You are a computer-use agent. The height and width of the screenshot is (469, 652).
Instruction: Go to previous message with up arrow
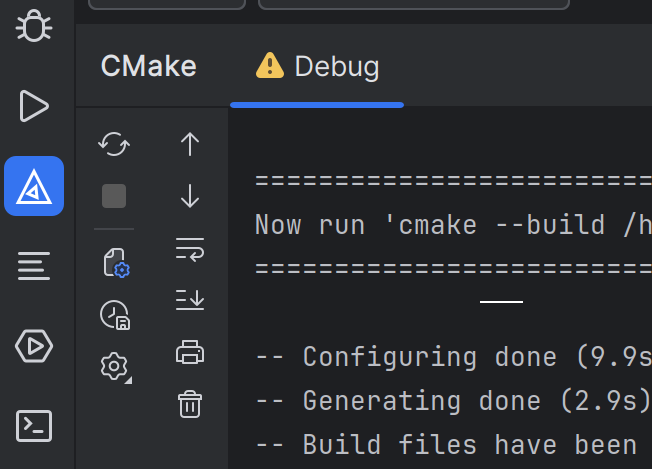189,145
